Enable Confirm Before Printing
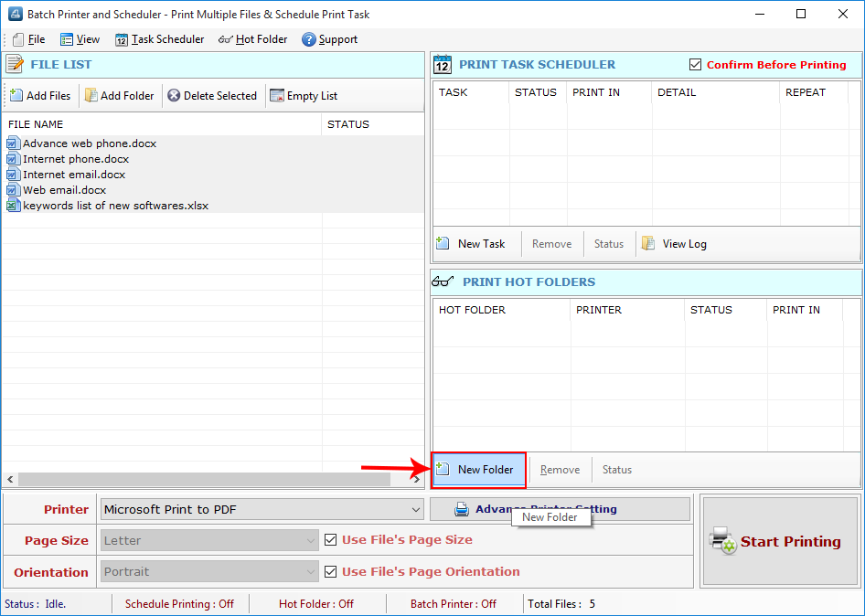The image size is (865, 616). [693, 65]
